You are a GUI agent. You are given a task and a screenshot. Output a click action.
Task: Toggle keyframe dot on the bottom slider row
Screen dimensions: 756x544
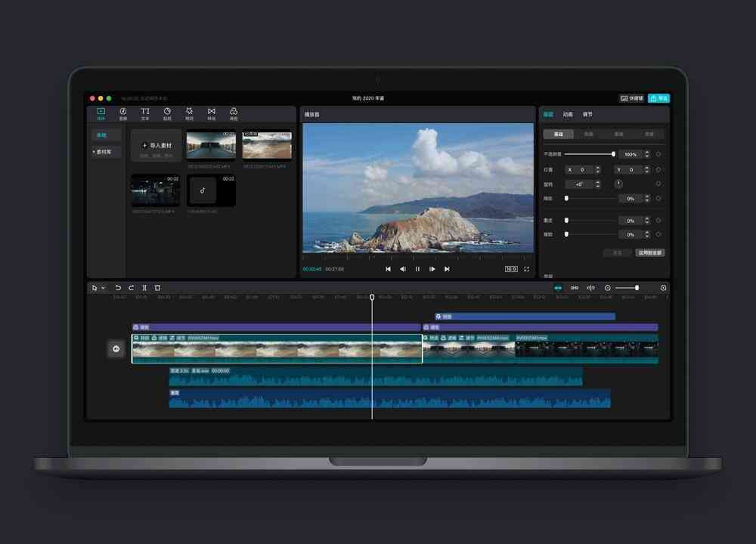[658, 235]
